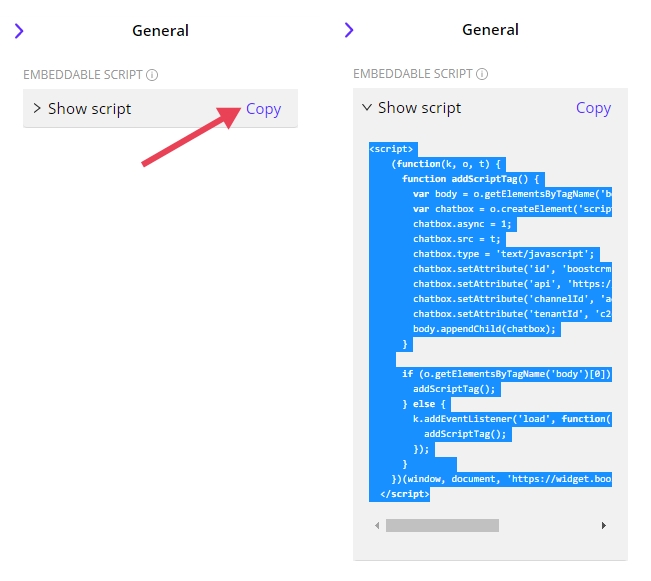Expand Show script in left panel
This screenshot has height=581, width=651.
pyautogui.click(x=82, y=109)
